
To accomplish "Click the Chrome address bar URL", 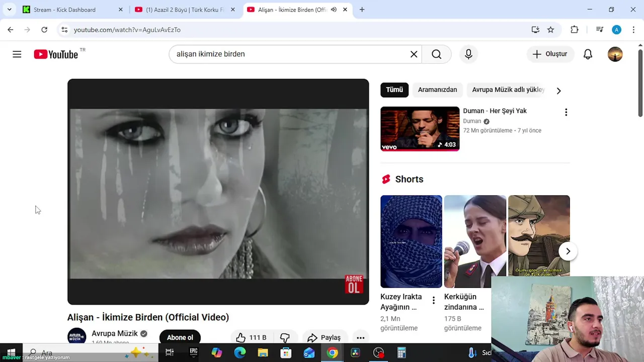I will 127,30.
